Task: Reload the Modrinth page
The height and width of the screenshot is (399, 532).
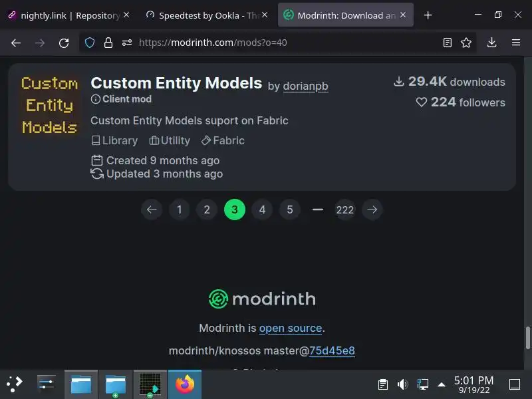Action: click(64, 43)
